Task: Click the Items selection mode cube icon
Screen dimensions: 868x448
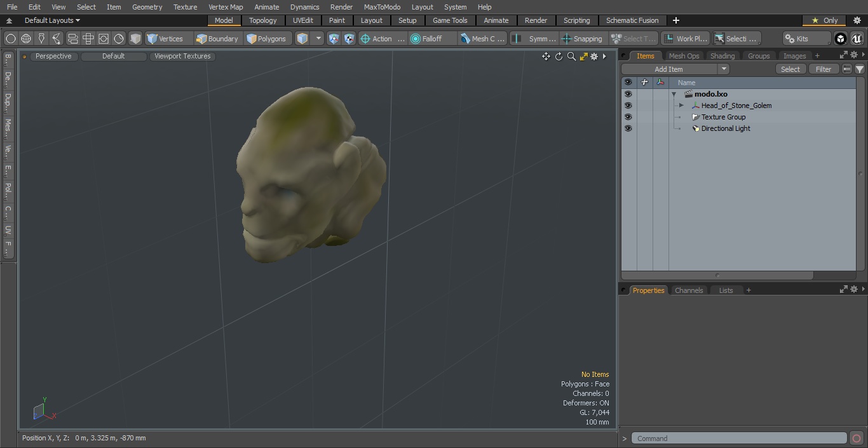Action: click(302, 39)
